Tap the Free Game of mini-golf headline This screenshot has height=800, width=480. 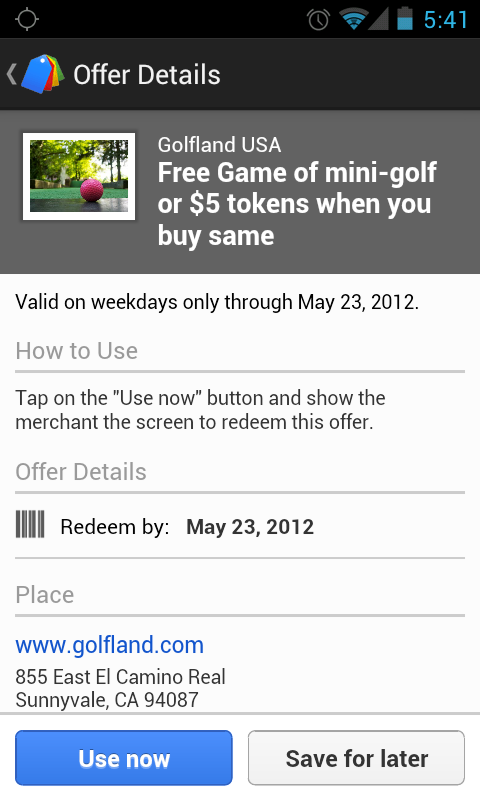pyautogui.click(x=297, y=204)
